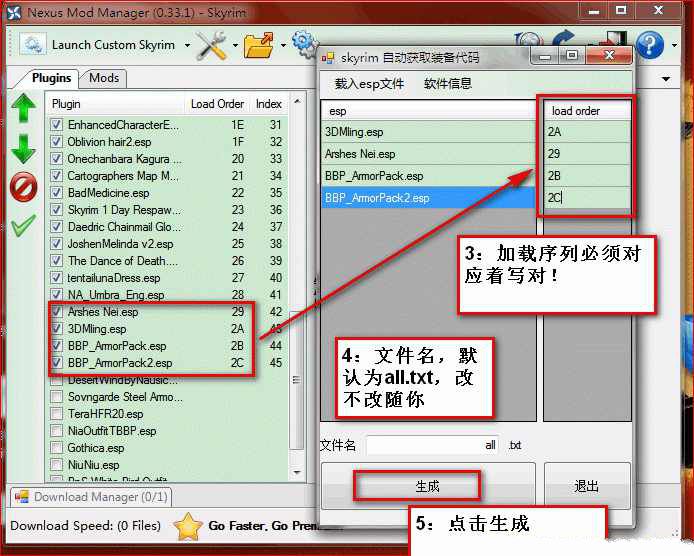
Task: Expand the tools icon dropdown arrow
Action: tap(235, 45)
